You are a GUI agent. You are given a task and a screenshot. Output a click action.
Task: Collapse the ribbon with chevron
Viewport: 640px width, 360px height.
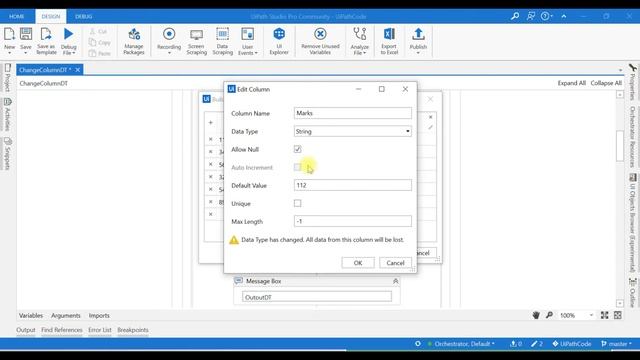[564, 16]
